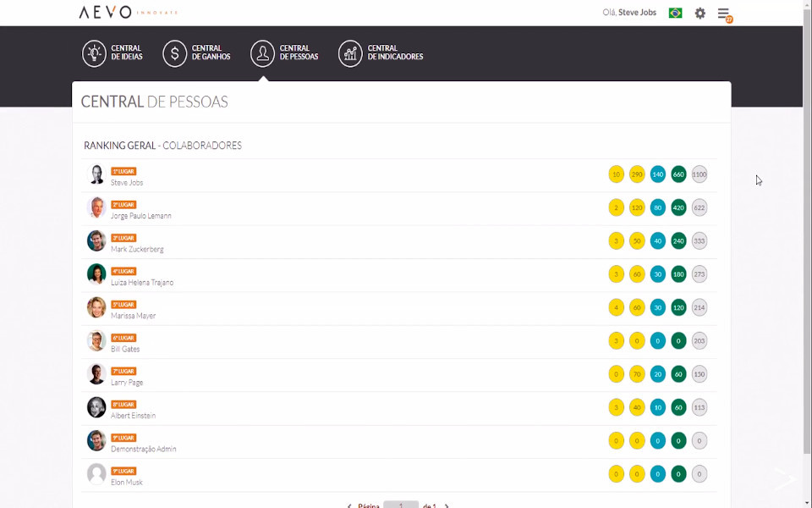Click Steve Jobs yellow 290 circle

637,174
